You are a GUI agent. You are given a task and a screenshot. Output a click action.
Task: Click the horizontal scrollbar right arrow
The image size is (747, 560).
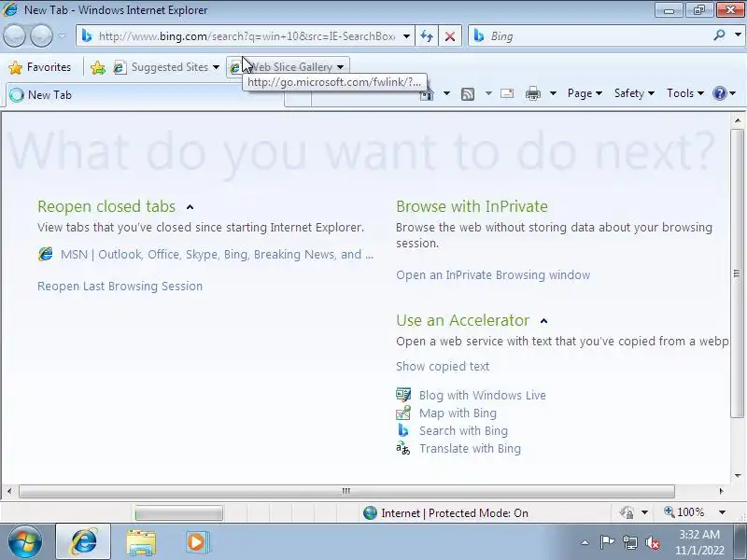721,491
